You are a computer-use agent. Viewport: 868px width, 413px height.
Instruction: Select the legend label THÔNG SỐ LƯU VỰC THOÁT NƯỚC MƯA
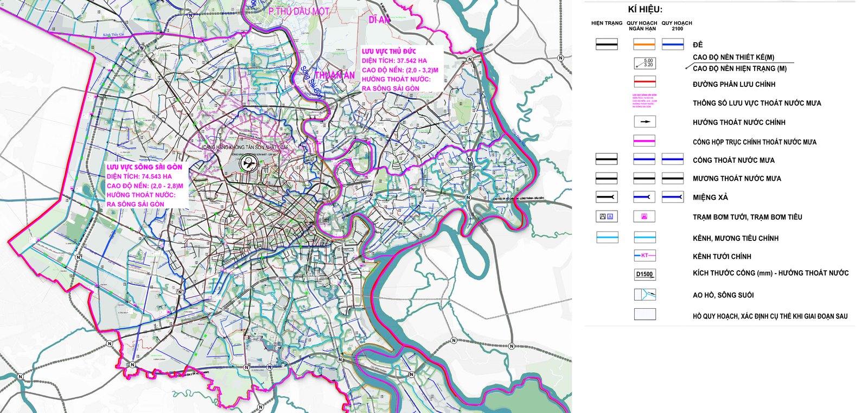[x=757, y=103]
